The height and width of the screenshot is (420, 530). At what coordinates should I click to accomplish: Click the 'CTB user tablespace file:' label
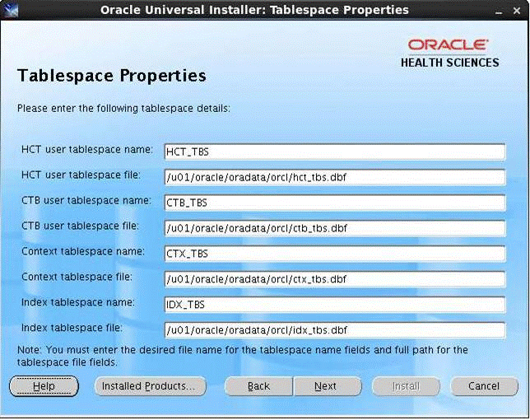click(80, 226)
